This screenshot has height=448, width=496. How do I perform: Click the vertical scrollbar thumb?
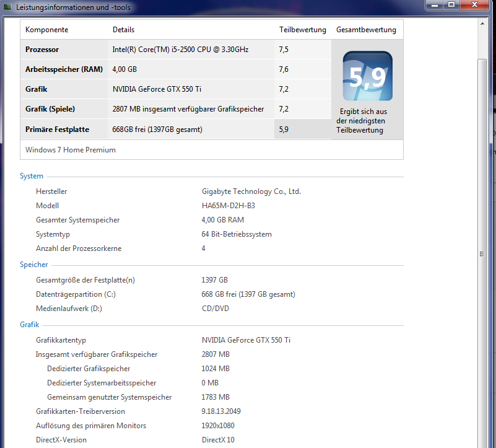482,253
